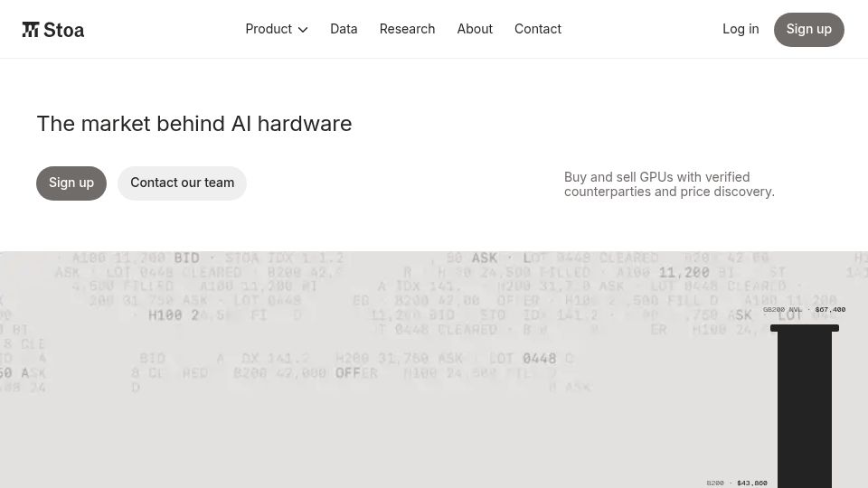Go to the Data page
This screenshot has height=488, width=868.
coord(344,29)
